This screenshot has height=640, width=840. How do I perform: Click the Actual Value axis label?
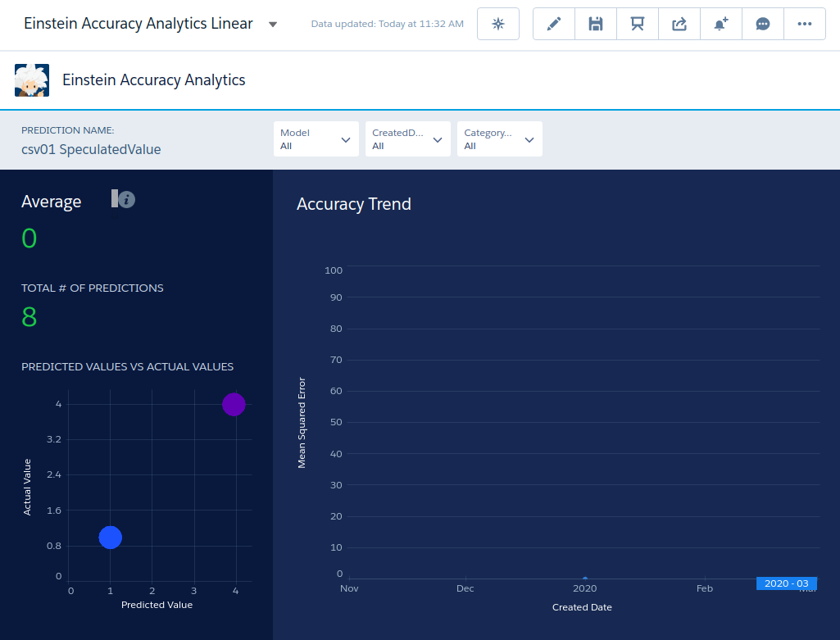coord(27,488)
